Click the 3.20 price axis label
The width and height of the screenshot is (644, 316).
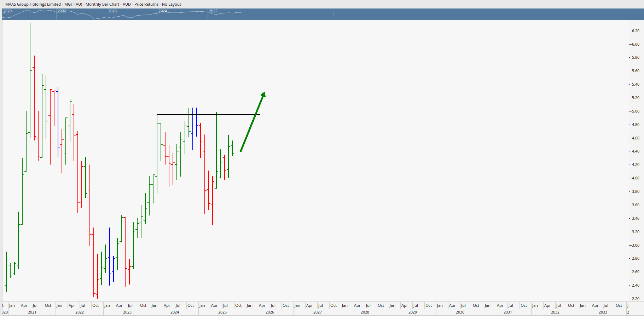636,232
